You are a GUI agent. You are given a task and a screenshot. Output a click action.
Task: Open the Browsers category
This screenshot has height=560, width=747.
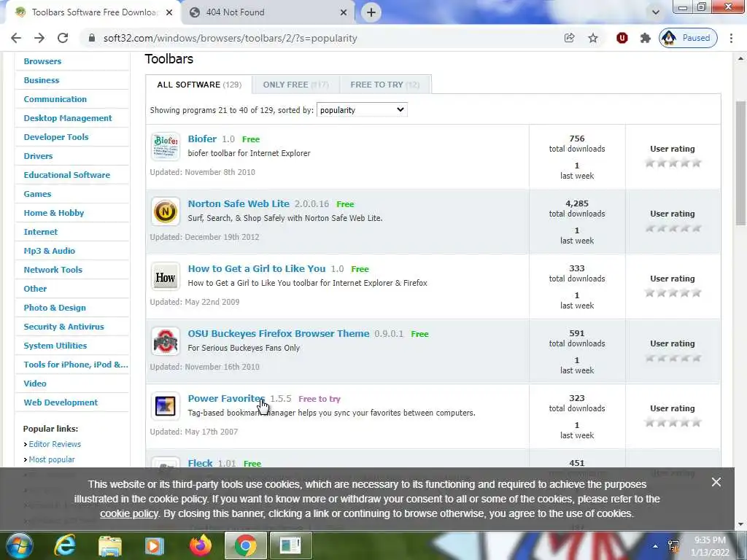pos(42,61)
